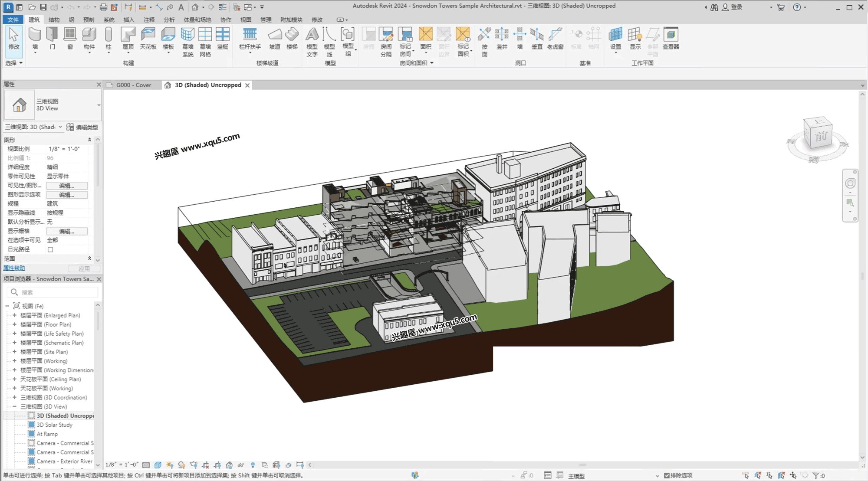Image resolution: width=868 pixels, height=481 pixels.
Task: Toggle select links icon in status bar
Action: point(746,475)
